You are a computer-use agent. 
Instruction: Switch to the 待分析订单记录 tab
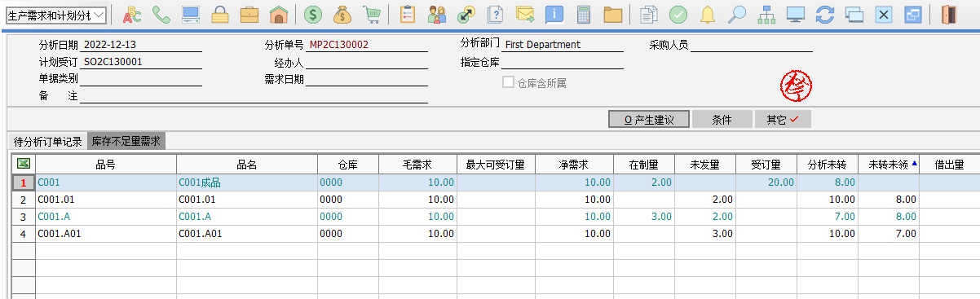click(x=48, y=142)
